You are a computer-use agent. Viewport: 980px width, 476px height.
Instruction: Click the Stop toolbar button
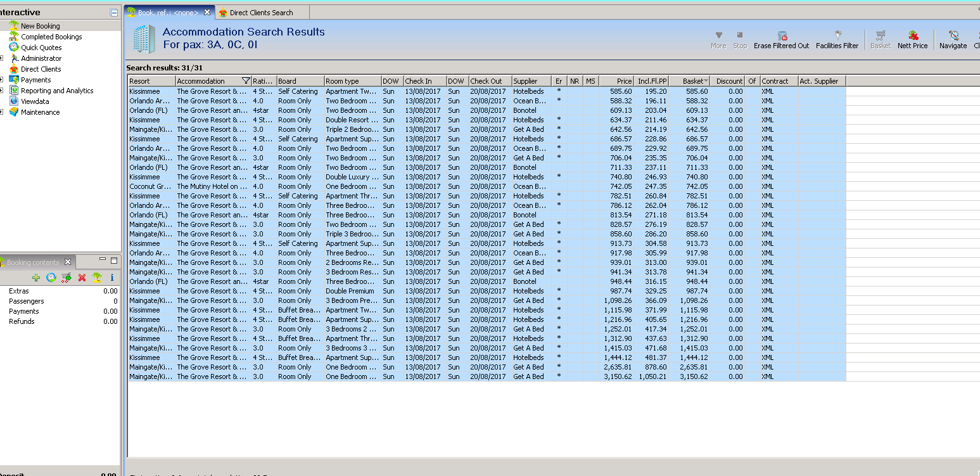coord(740,40)
